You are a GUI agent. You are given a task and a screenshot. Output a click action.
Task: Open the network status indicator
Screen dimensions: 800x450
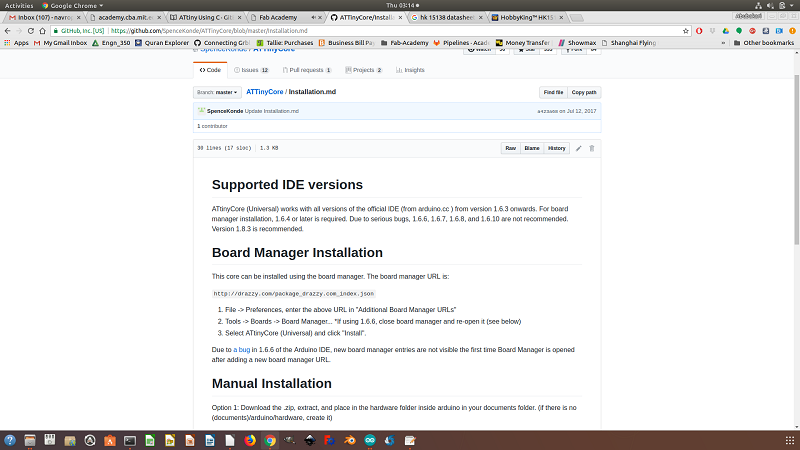(x=758, y=6)
